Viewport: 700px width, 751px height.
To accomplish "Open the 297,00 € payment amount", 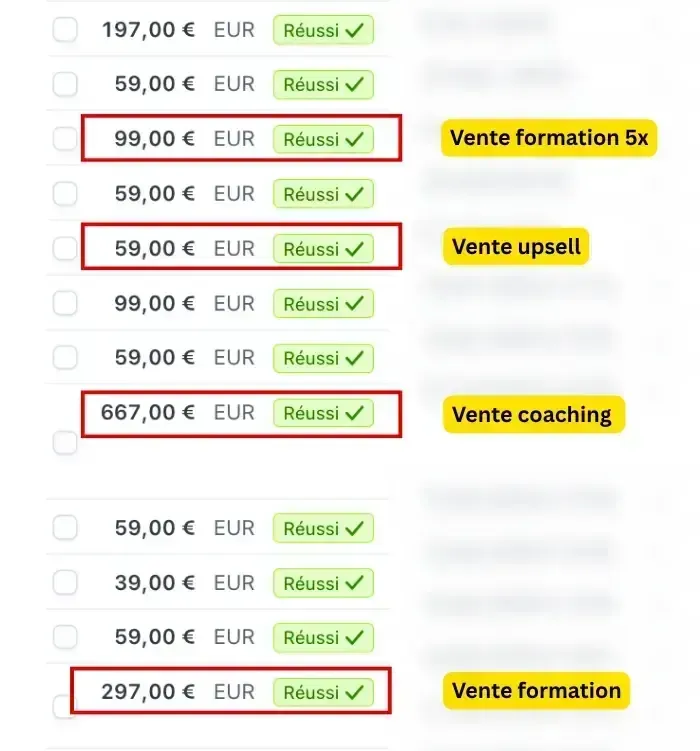I will [148, 691].
